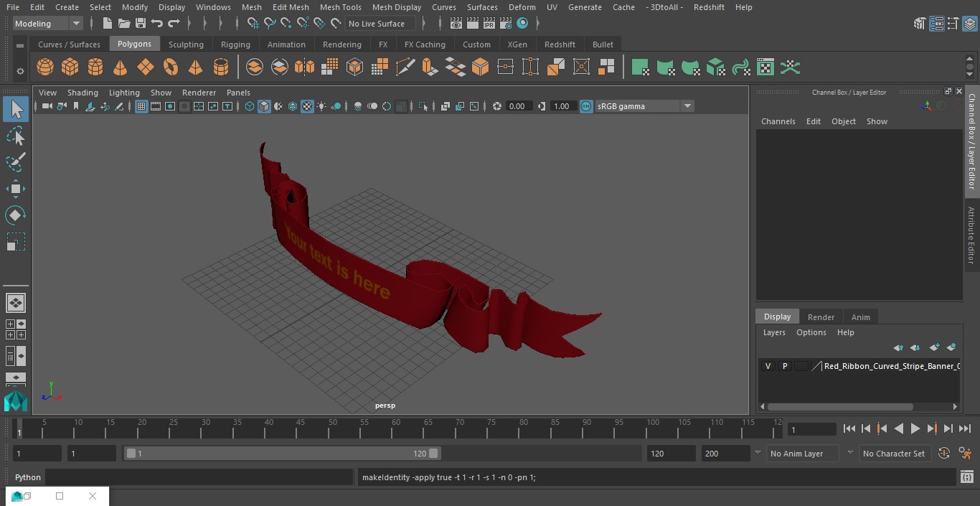980x506 pixels.
Task: Click the Python command input field
Action: coord(199,477)
